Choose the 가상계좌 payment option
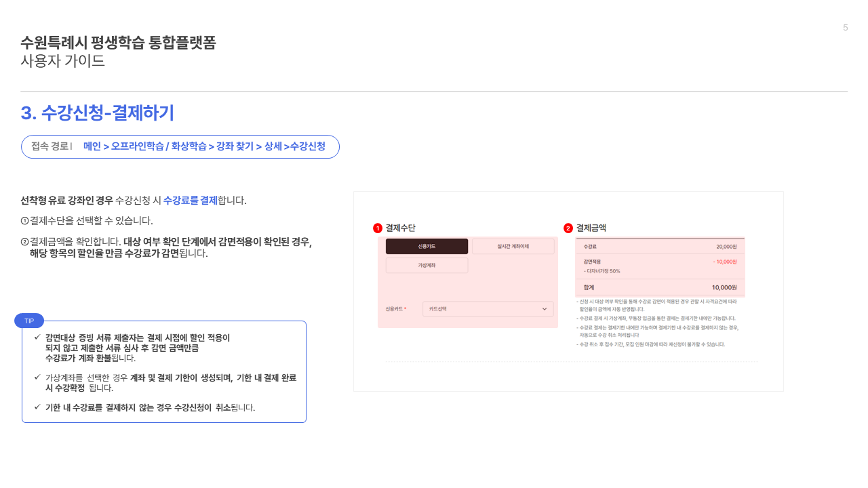 [427, 266]
